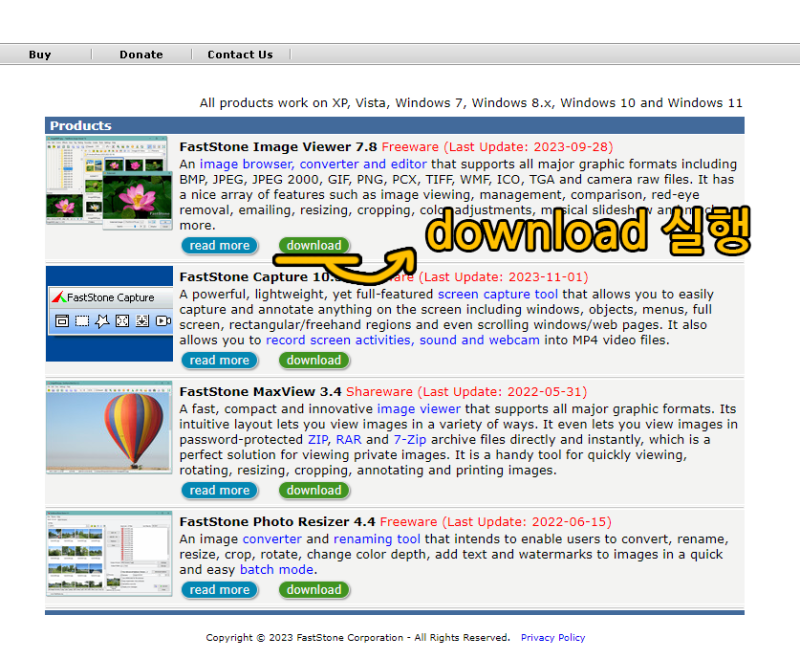This screenshot has height=659, width=800.
Task: Click the MaxView hot air balloon thumbnail
Action: 109,427
